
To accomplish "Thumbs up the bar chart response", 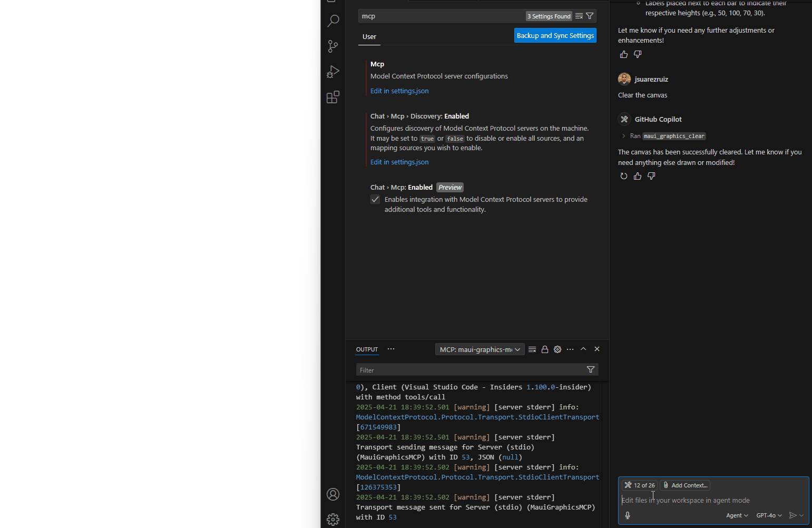I will [x=624, y=54].
